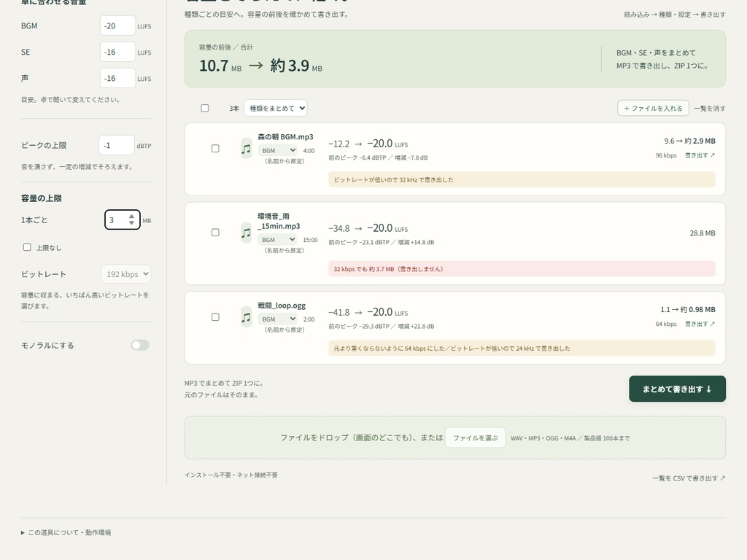
Task: Click the ＋ファイルを入れる button
Action: (x=653, y=108)
